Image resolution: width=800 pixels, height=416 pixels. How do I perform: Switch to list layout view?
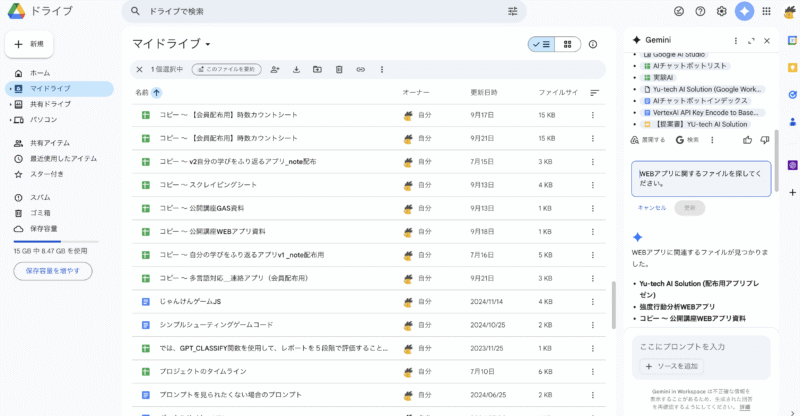coord(541,44)
